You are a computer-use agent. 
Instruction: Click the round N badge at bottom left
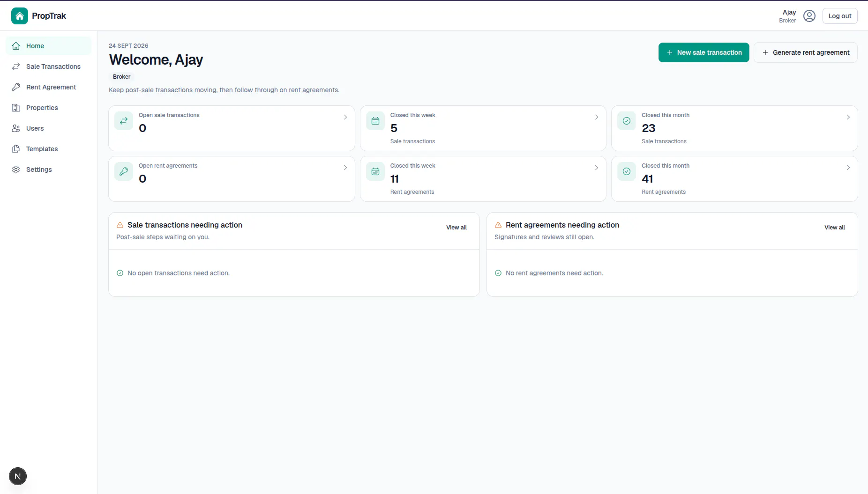pos(18,477)
